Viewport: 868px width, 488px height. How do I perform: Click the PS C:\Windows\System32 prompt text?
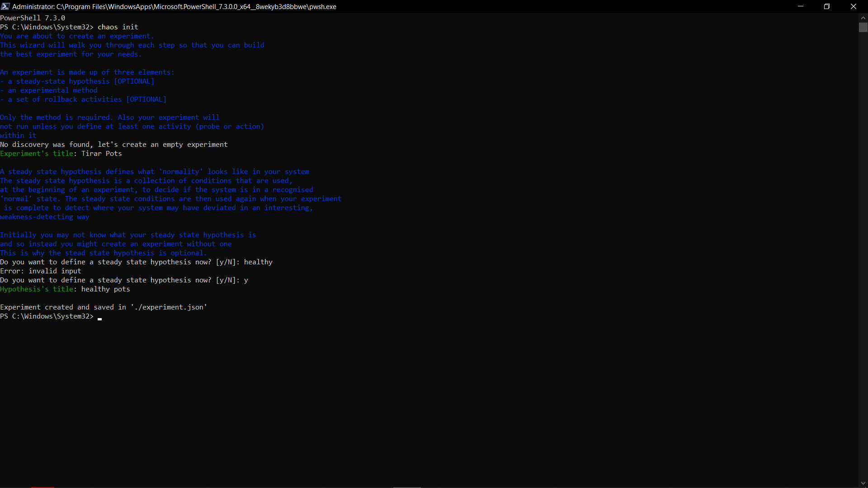45,316
